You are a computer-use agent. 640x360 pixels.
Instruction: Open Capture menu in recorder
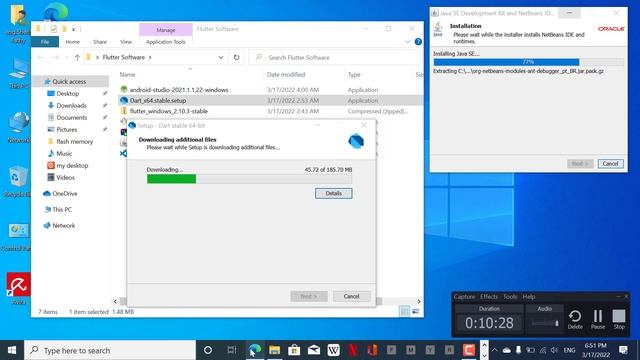pyautogui.click(x=464, y=297)
